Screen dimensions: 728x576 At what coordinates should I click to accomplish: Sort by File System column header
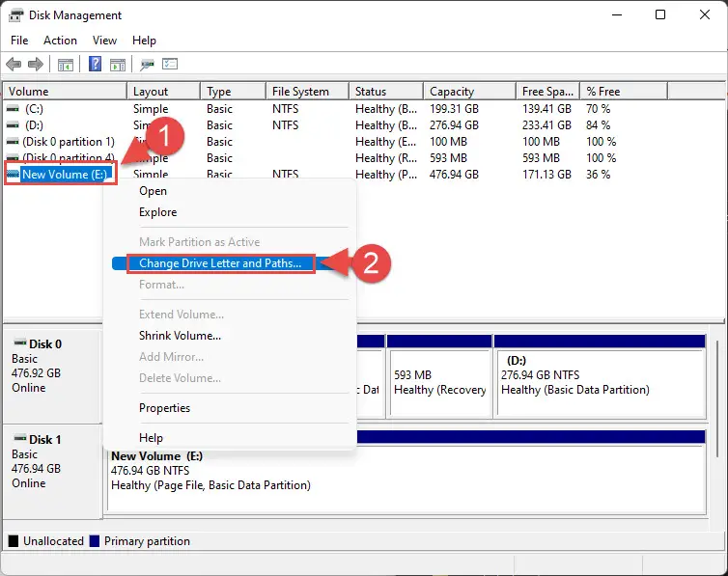click(308, 92)
